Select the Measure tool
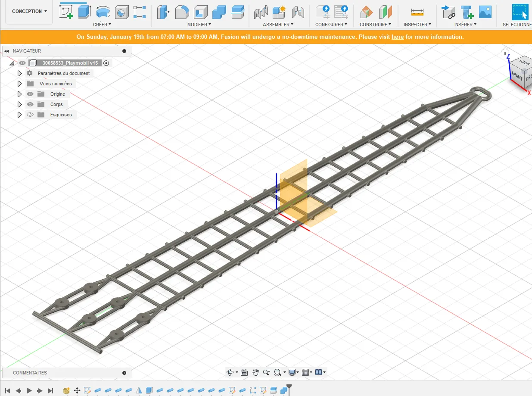Screen dimensions: 532x396 click(417, 12)
